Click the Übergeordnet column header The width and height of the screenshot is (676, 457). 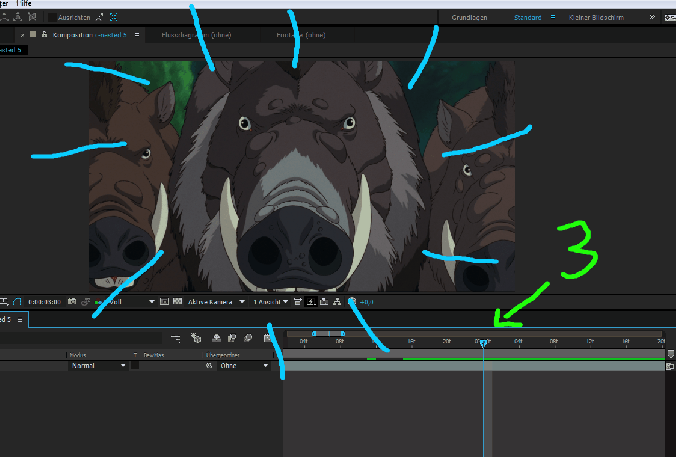223,355
